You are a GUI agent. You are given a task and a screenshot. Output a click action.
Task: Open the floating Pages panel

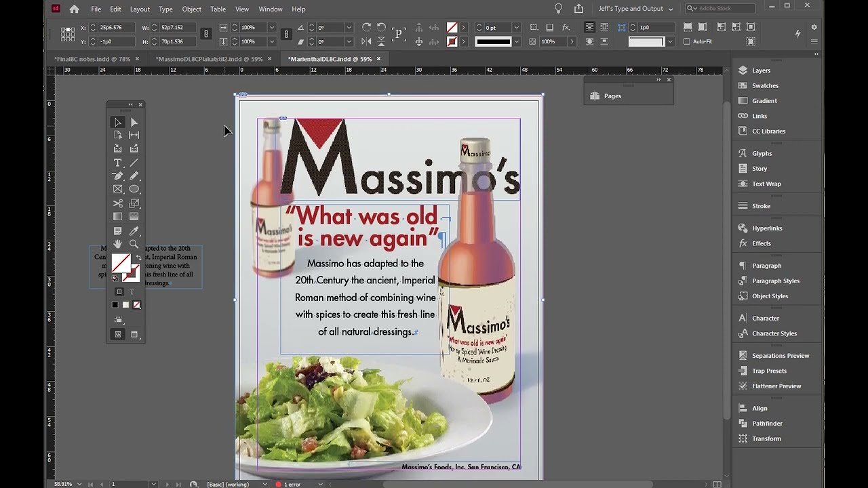(x=612, y=96)
